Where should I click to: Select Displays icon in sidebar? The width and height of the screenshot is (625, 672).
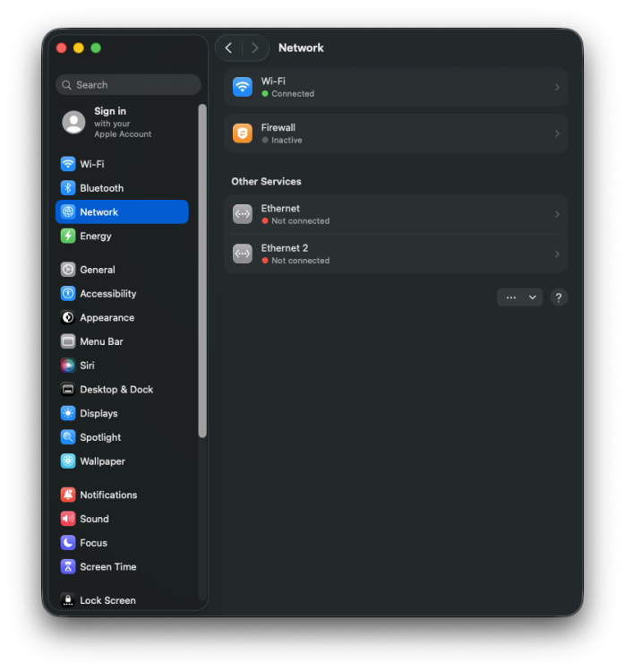(68, 413)
